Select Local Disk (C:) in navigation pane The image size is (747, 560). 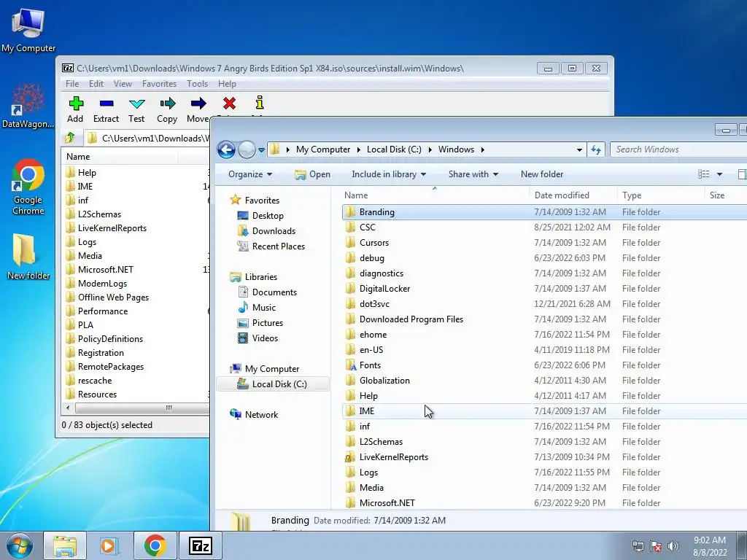click(x=273, y=384)
